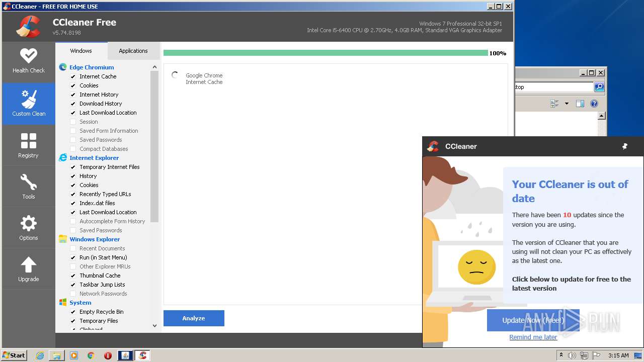
Task: Uncheck Edge Chromium Cookies
Action: point(73,85)
